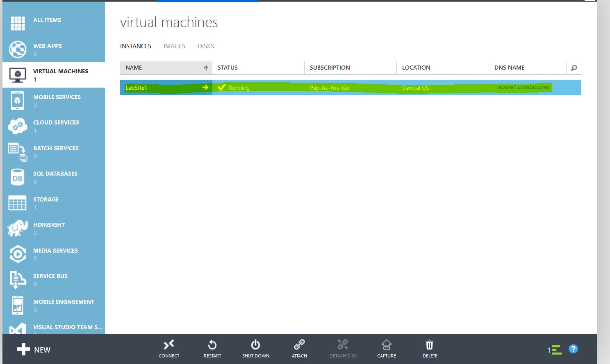The image size is (610, 364).
Task: Open the table search magnifier icon
Action: (574, 68)
